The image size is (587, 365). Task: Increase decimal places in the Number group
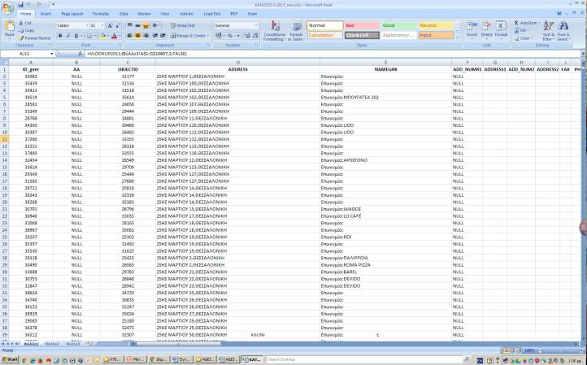point(247,36)
